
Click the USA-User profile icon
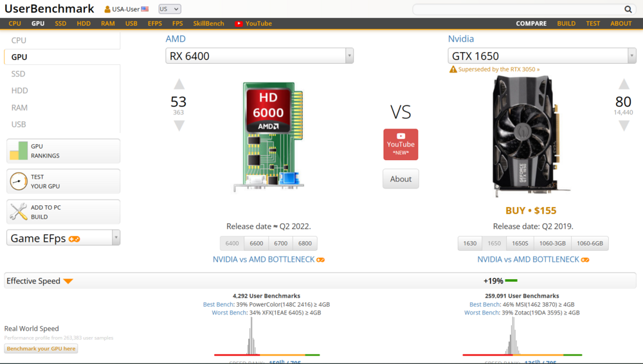(107, 9)
